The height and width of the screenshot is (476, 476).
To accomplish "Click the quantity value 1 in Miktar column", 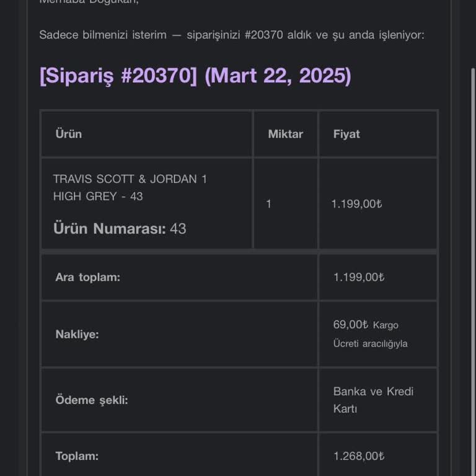I will [268, 204].
